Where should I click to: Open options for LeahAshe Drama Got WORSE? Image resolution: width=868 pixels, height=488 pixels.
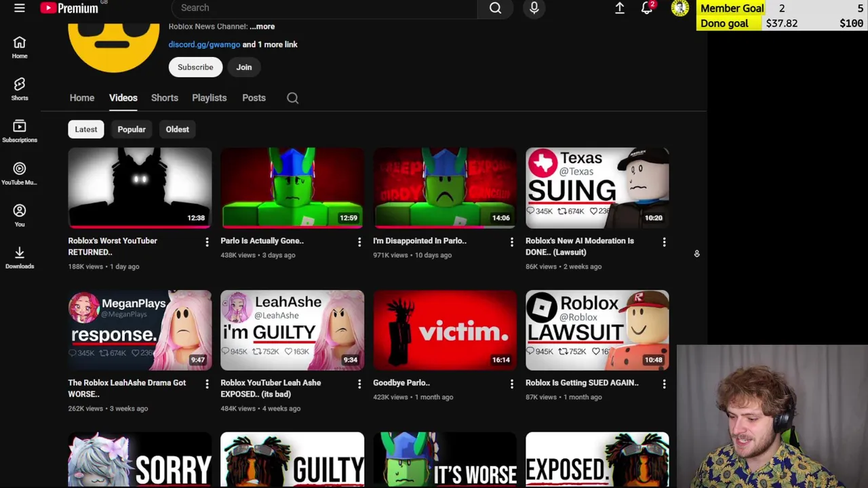[207, 384]
